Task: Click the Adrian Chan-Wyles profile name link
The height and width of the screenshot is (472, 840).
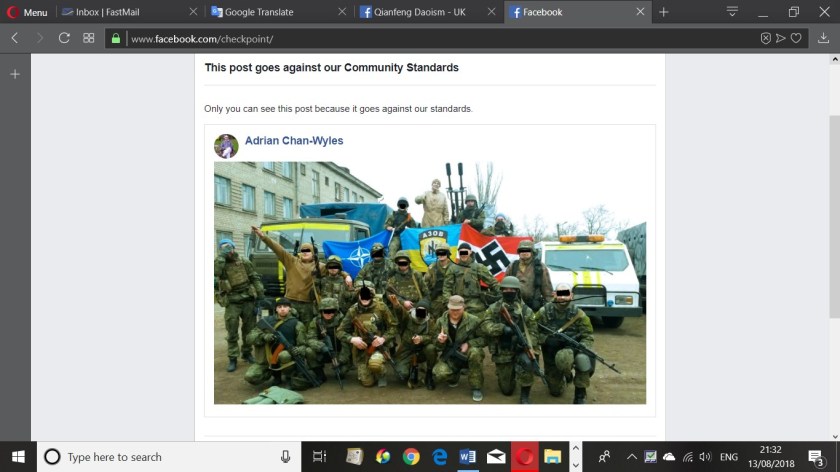Action: point(294,141)
